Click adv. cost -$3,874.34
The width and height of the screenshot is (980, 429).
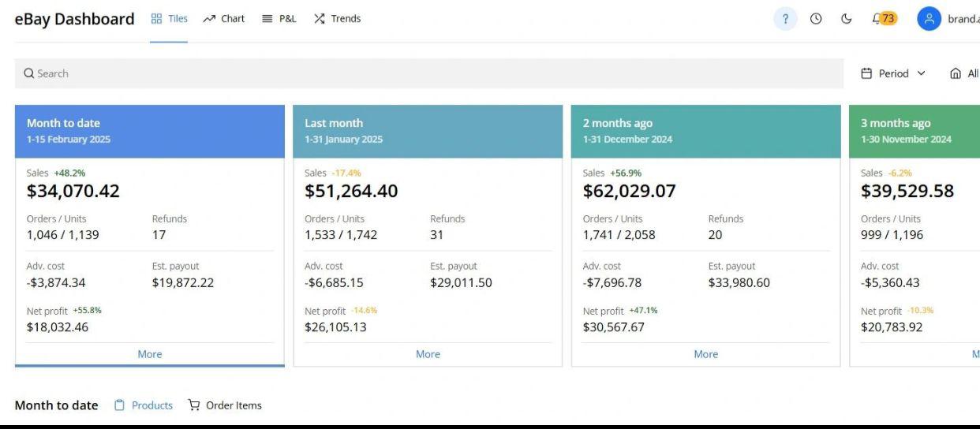56,282
